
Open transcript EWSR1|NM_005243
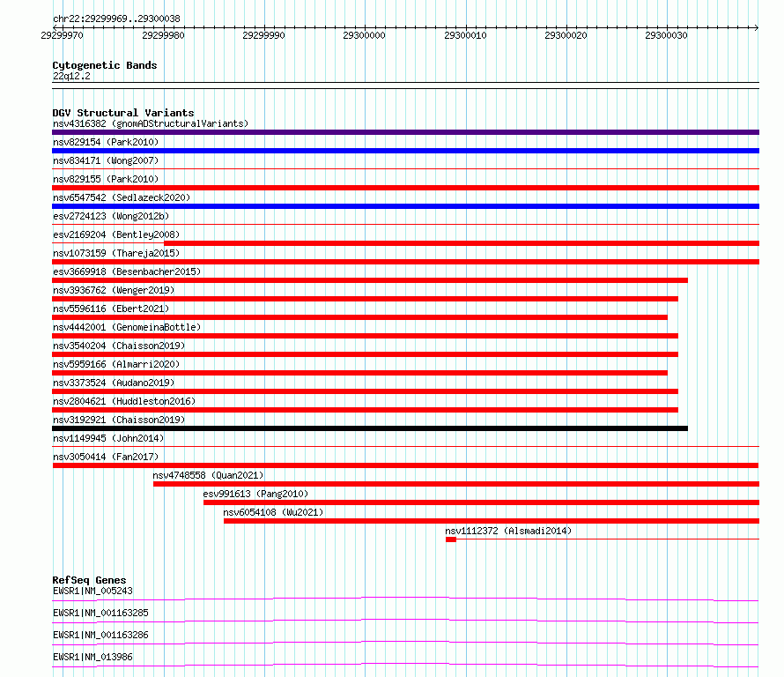click(x=92, y=591)
